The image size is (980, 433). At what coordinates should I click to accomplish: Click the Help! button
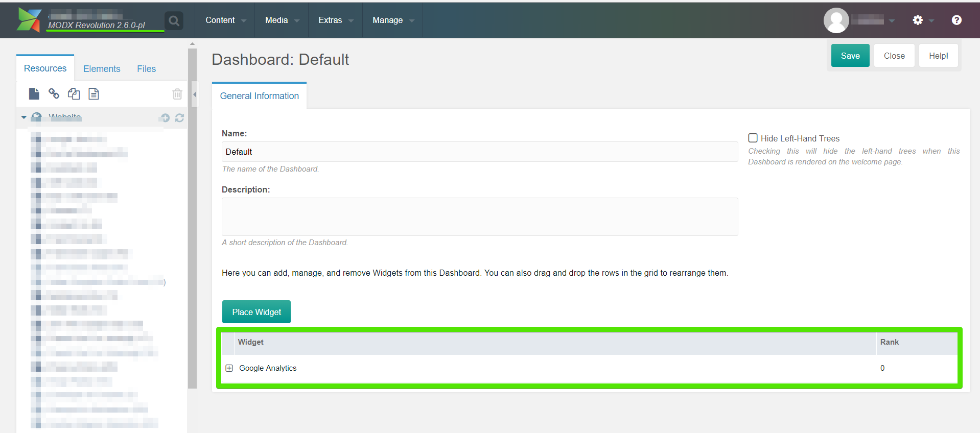(x=938, y=56)
